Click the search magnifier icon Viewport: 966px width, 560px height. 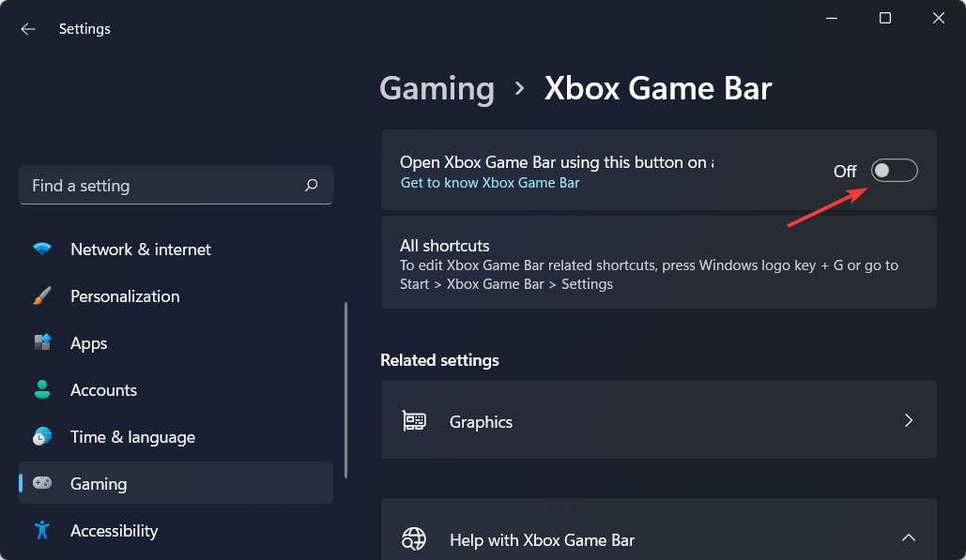[311, 185]
